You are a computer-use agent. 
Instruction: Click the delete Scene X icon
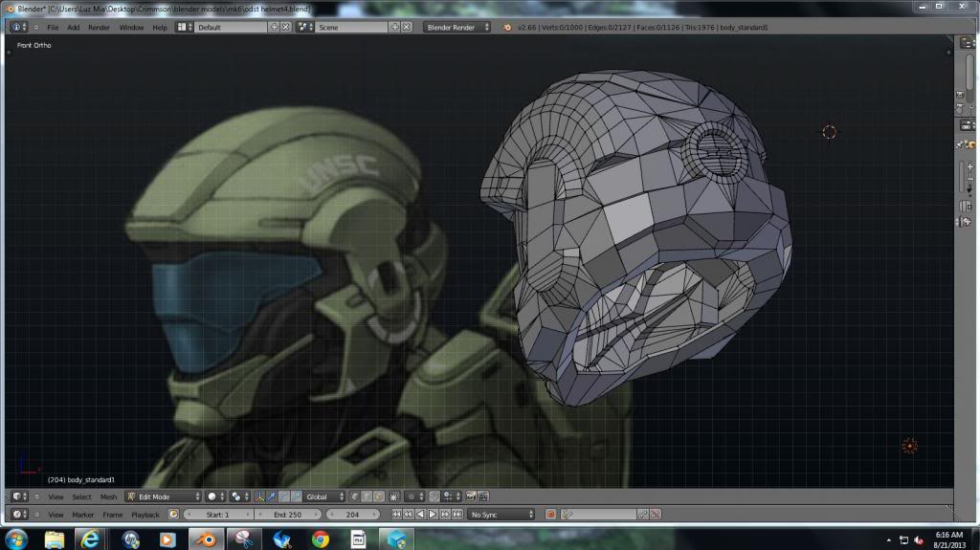pyautogui.click(x=408, y=27)
